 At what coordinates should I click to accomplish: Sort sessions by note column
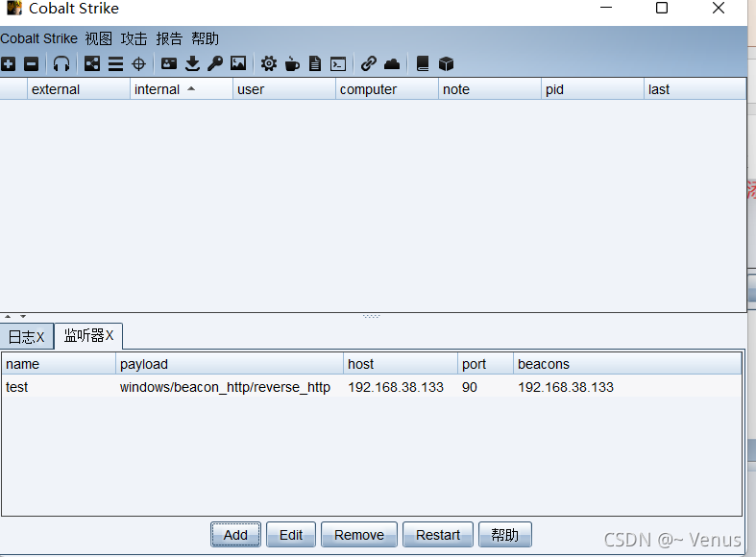(x=489, y=89)
